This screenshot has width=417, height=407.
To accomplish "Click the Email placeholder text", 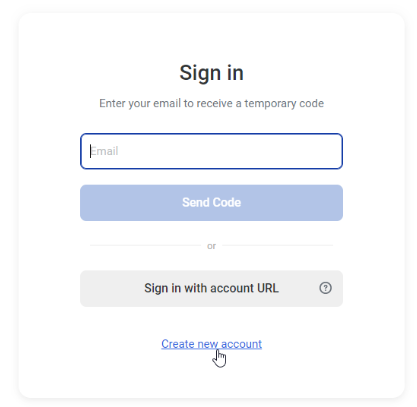I will pos(104,151).
